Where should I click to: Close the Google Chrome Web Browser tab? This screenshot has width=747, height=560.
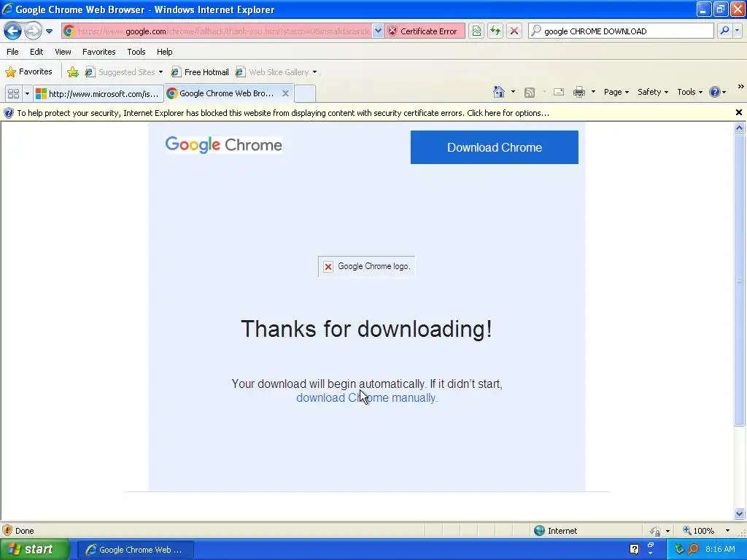285,93
